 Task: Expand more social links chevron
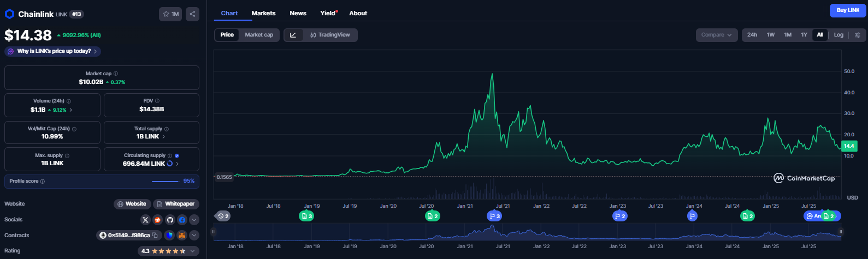(x=194, y=220)
